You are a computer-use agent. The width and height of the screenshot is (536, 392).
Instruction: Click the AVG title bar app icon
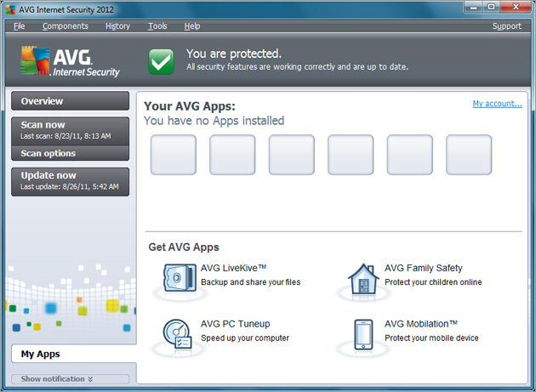[x=10, y=9]
